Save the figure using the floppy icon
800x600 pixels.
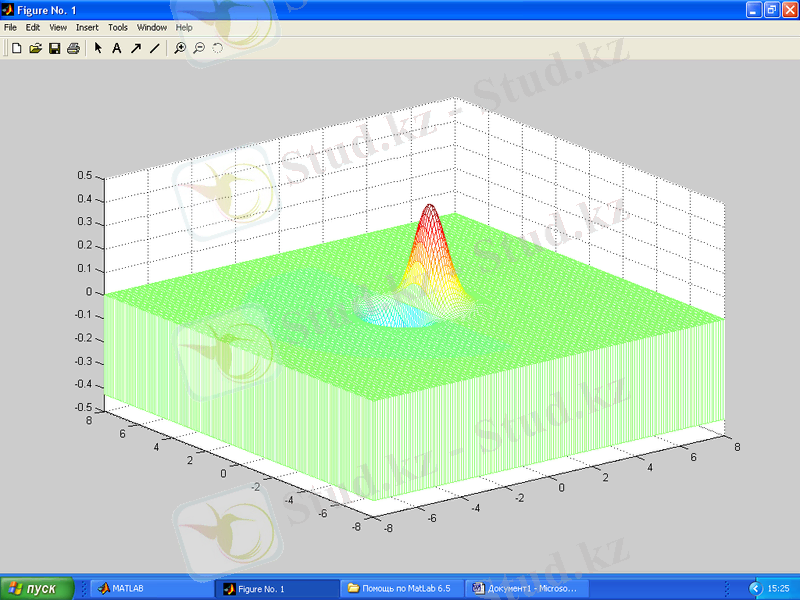pos(55,47)
